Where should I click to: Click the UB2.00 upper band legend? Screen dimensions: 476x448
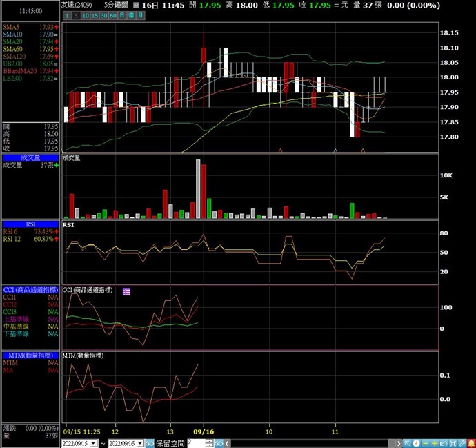[30, 64]
